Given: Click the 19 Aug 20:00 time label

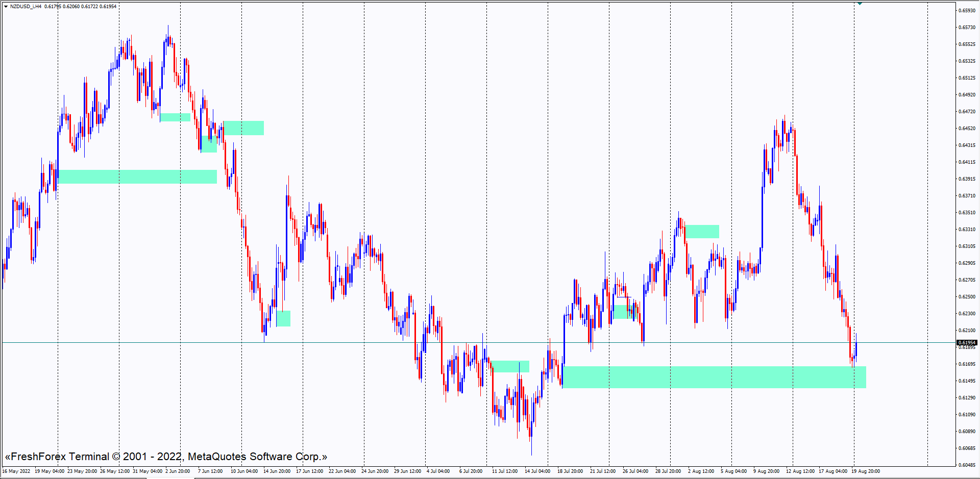Looking at the screenshot, I should 865,471.
